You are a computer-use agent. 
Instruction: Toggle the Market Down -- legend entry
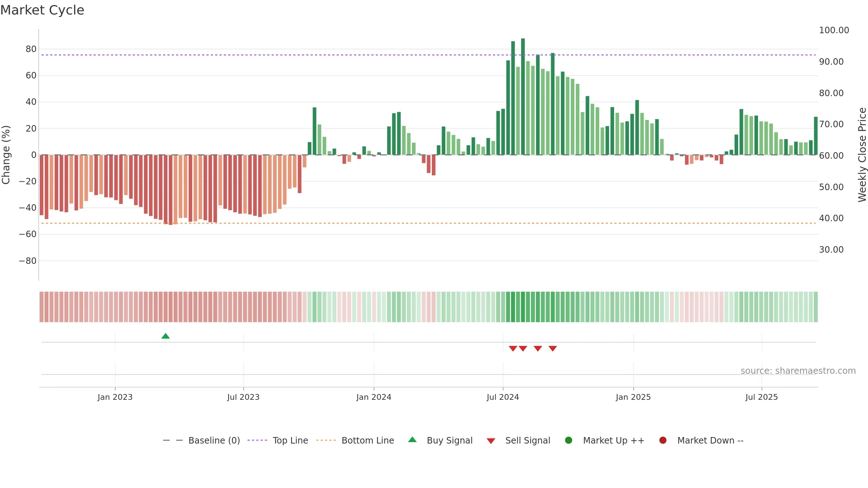coord(701,440)
